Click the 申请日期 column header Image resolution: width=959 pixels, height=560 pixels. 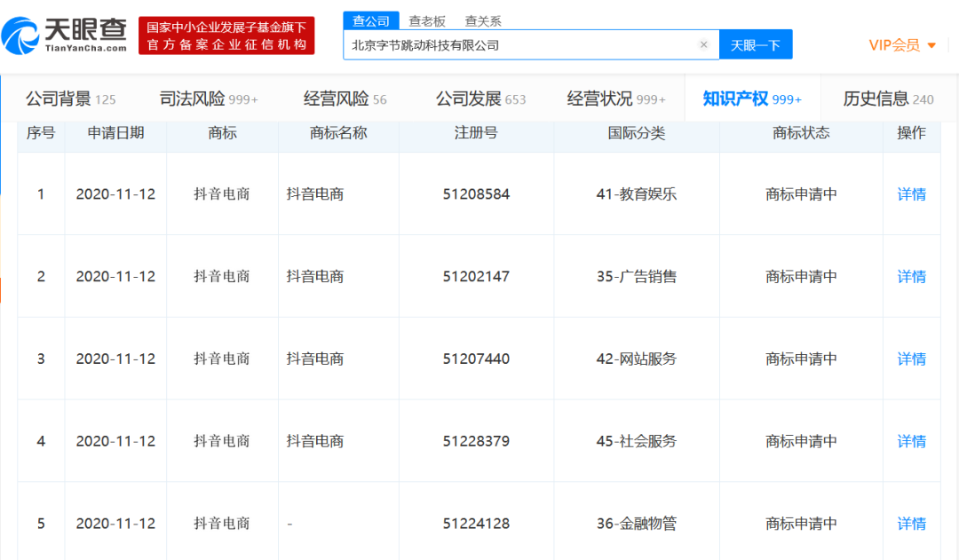click(x=115, y=132)
